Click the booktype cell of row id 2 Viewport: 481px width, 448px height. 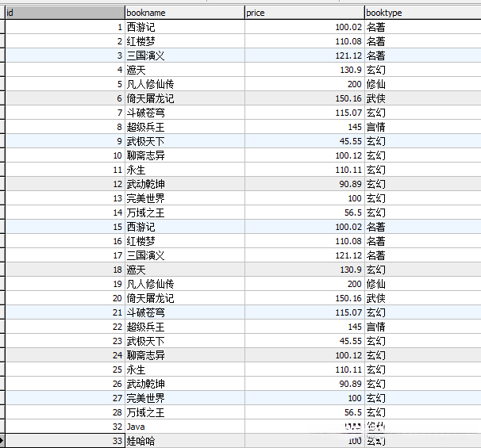point(423,41)
